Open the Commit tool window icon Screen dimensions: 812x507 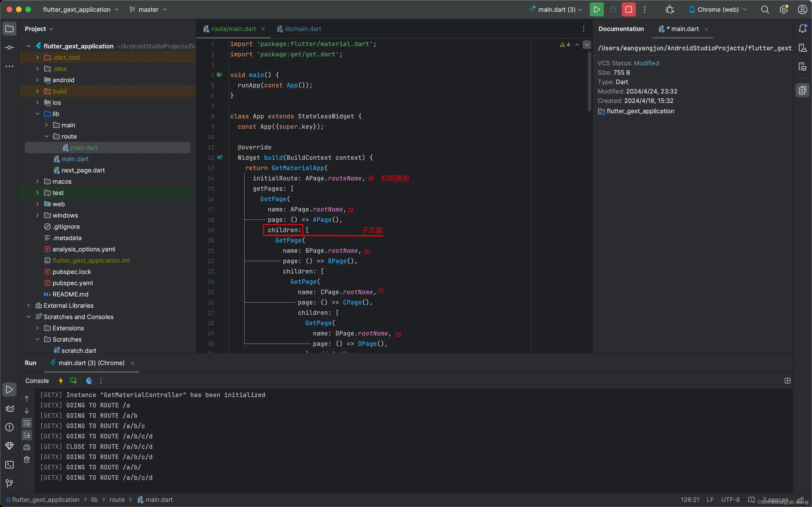click(9, 47)
